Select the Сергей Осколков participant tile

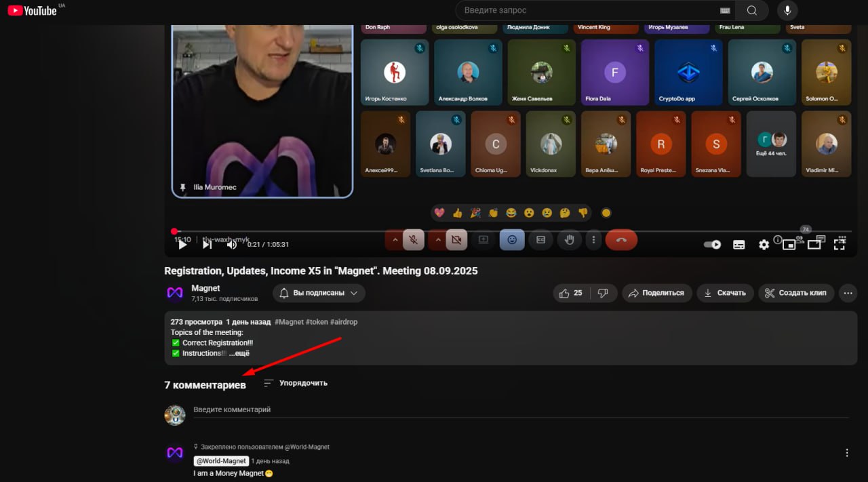762,73
